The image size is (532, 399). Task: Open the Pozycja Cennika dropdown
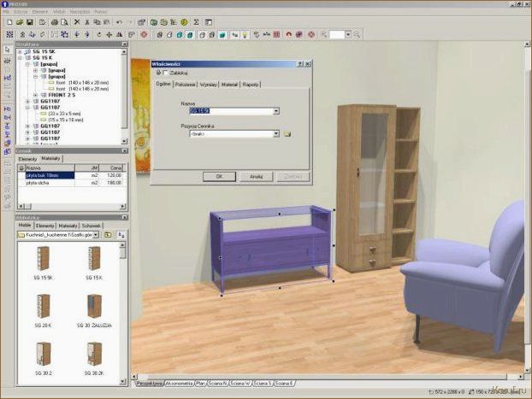click(276, 134)
